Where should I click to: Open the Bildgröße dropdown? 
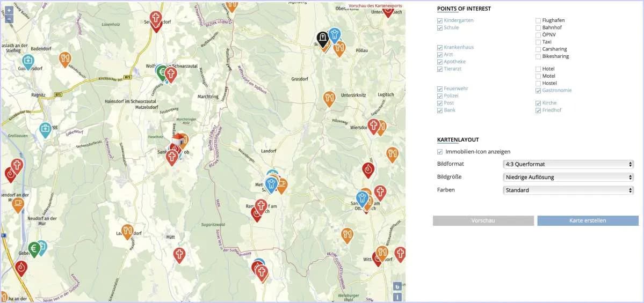[568, 177]
